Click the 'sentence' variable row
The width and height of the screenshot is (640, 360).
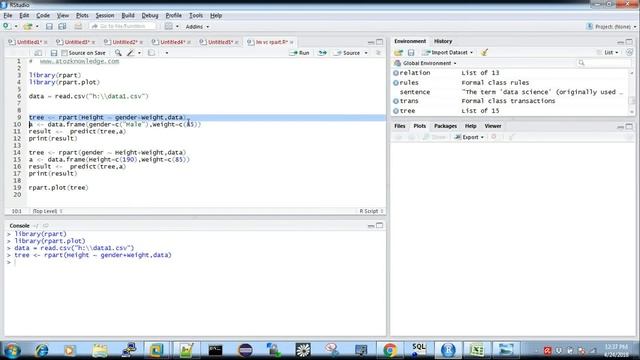click(x=510, y=92)
